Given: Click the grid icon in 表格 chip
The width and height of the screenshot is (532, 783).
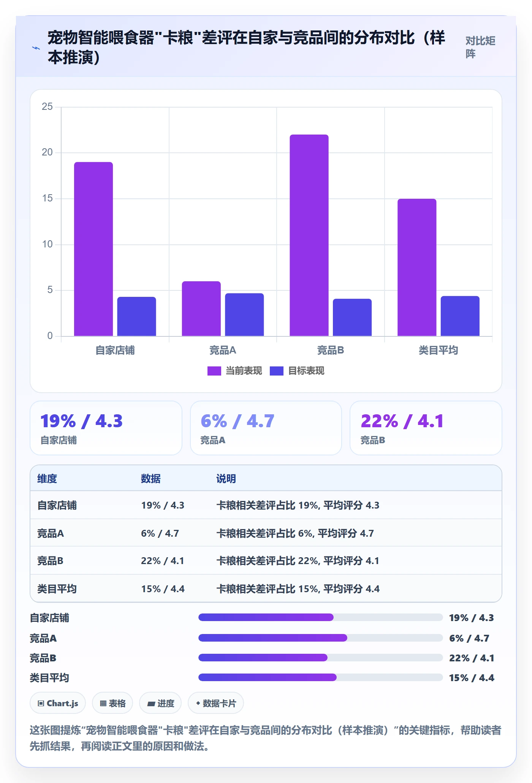Looking at the screenshot, I should 103,704.
